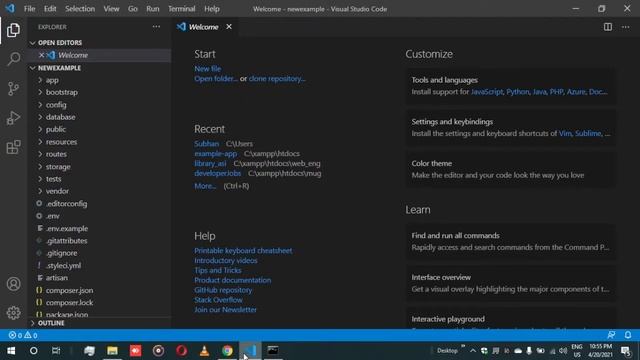Viewport: 640px width, 360px height.
Task: Expand the config folder
Action: (x=40, y=105)
